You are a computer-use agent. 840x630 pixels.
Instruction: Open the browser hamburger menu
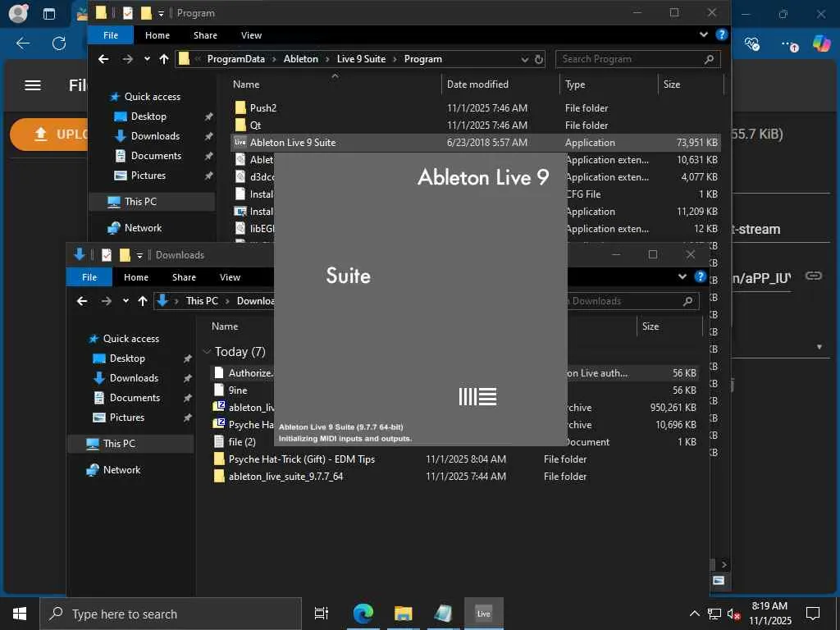[33, 85]
